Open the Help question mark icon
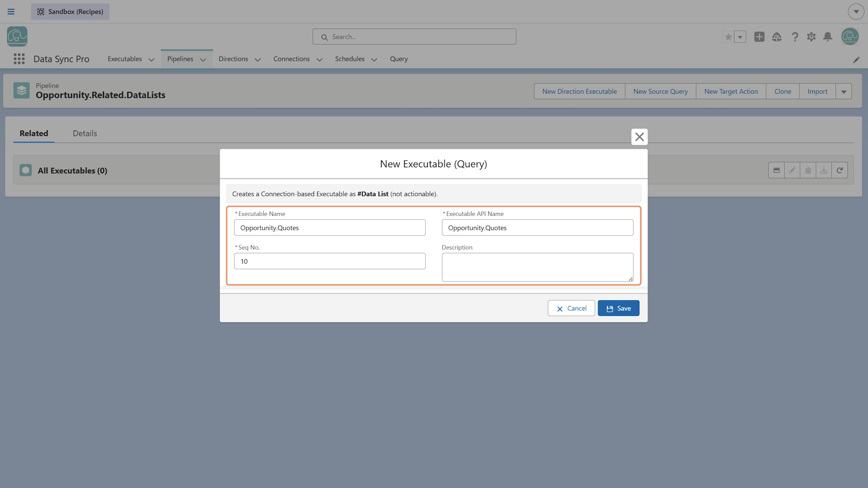The image size is (868, 488). (x=795, y=37)
